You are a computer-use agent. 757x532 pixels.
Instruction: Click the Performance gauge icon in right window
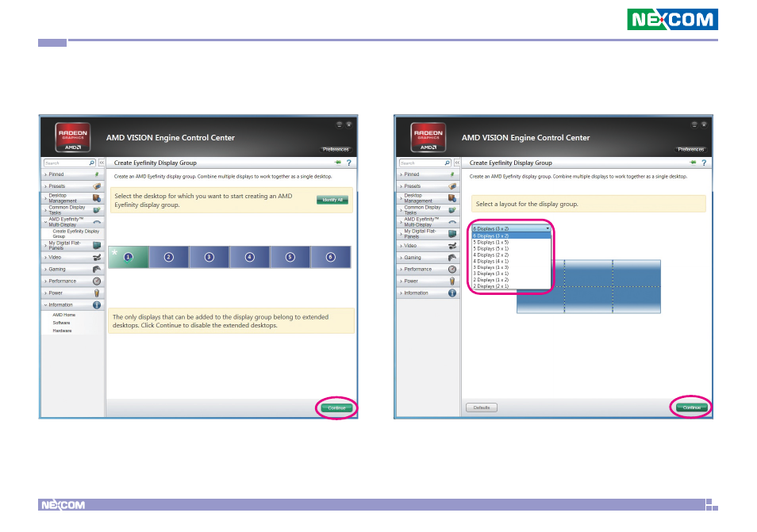click(452, 269)
